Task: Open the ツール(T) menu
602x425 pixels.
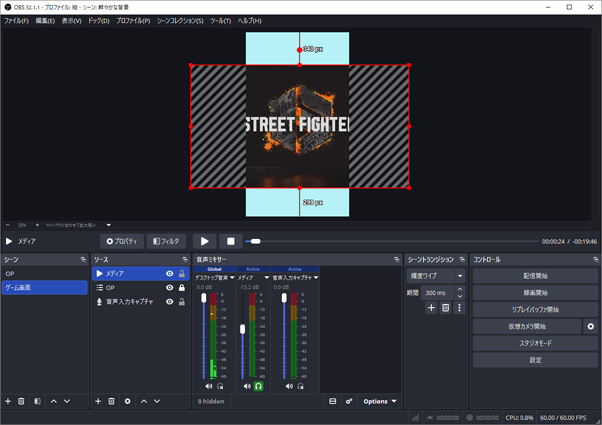Action: click(220, 20)
